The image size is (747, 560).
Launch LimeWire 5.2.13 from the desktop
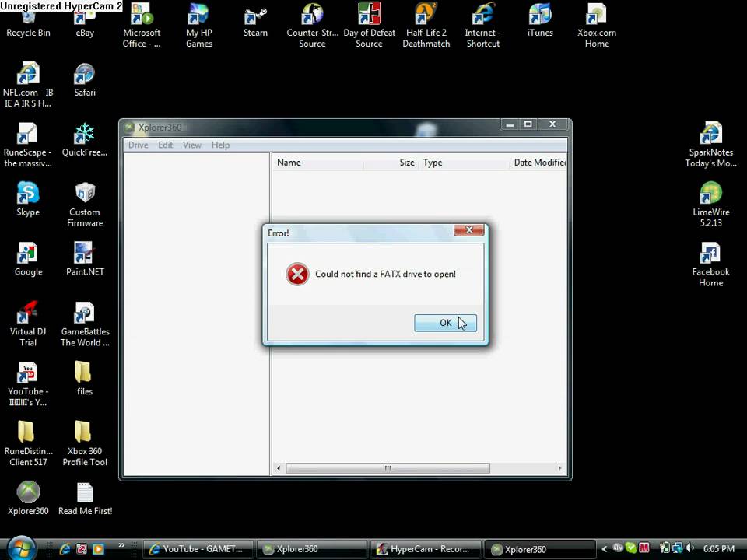point(710,205)
